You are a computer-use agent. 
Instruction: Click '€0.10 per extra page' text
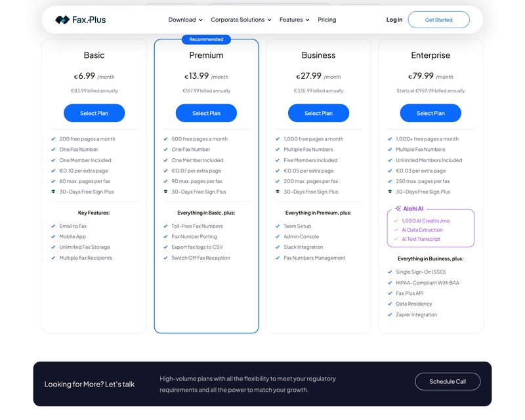point(84,171)
